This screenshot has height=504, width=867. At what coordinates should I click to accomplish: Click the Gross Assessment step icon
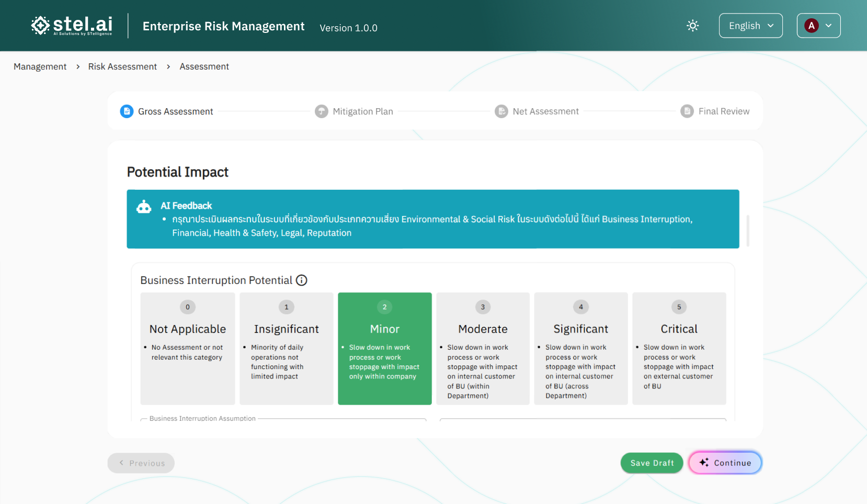[x=127, y=111]
